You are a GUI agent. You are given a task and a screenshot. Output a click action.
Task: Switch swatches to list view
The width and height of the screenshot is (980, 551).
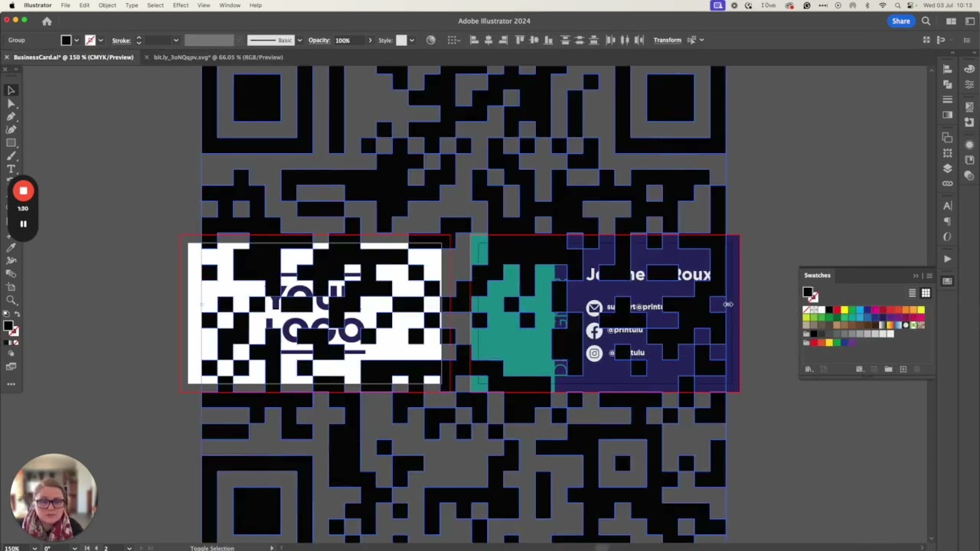pyautogui.click(x=912, y=293)
